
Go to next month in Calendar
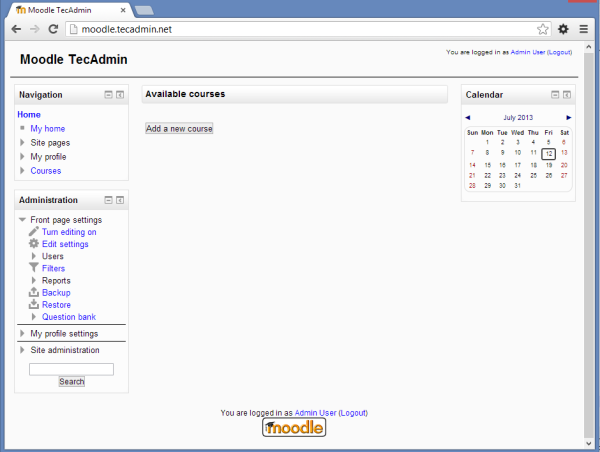pyautogui.click(x=569, y=117)
